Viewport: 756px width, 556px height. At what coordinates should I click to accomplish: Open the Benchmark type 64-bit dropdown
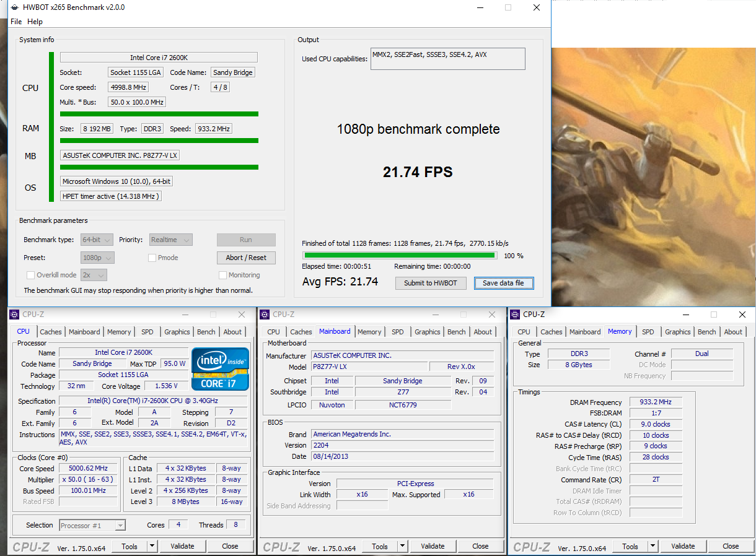(x=97, y=240)
